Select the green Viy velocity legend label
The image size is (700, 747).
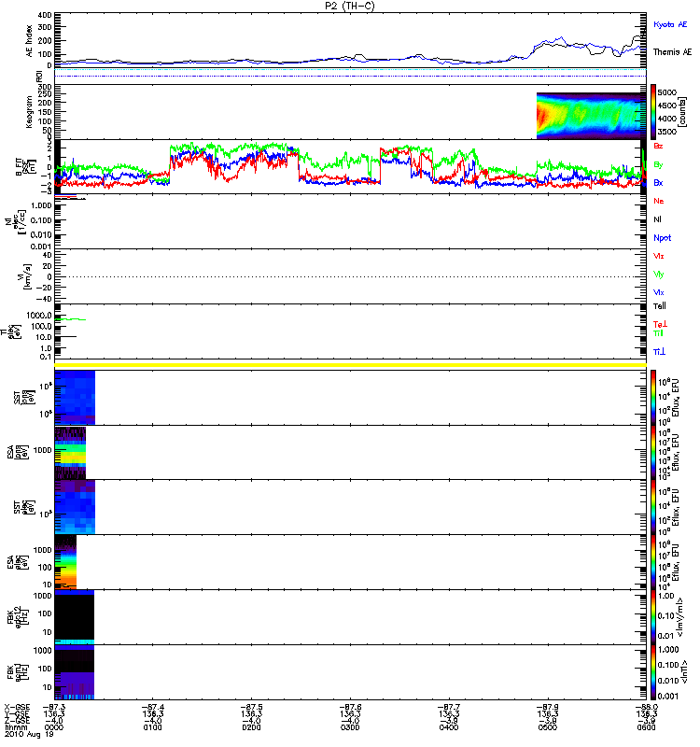[659, 275]
